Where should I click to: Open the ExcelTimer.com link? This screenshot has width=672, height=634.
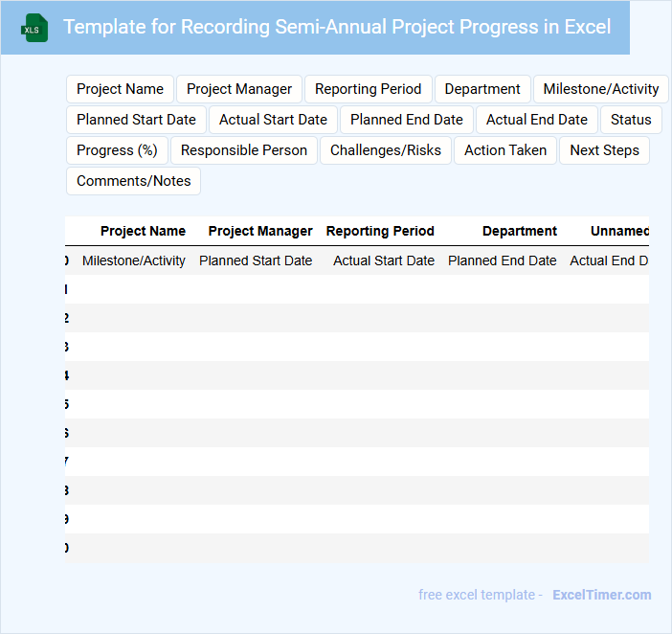601,595
